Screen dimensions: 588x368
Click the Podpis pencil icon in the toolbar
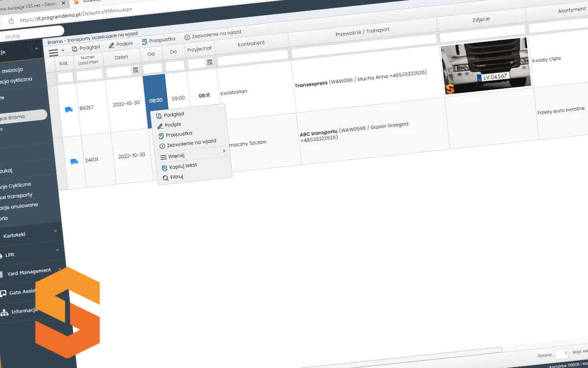pyautogui.click(x=112, y=45)
